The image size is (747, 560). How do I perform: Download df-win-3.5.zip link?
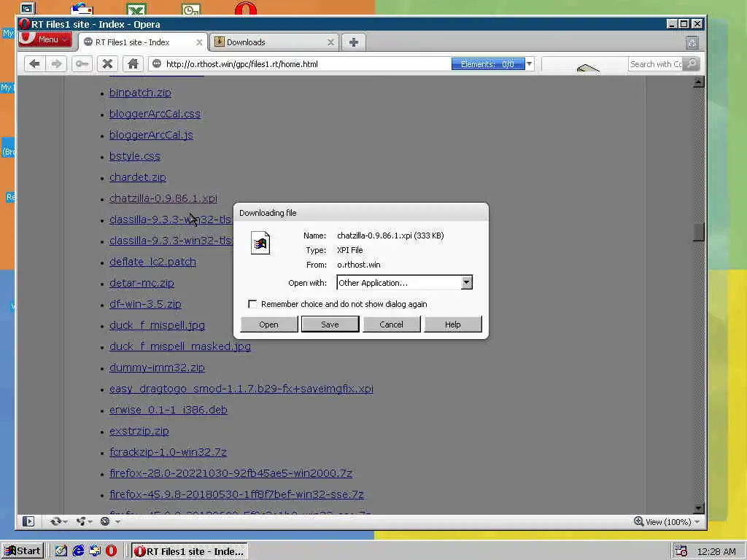[145, 304]
